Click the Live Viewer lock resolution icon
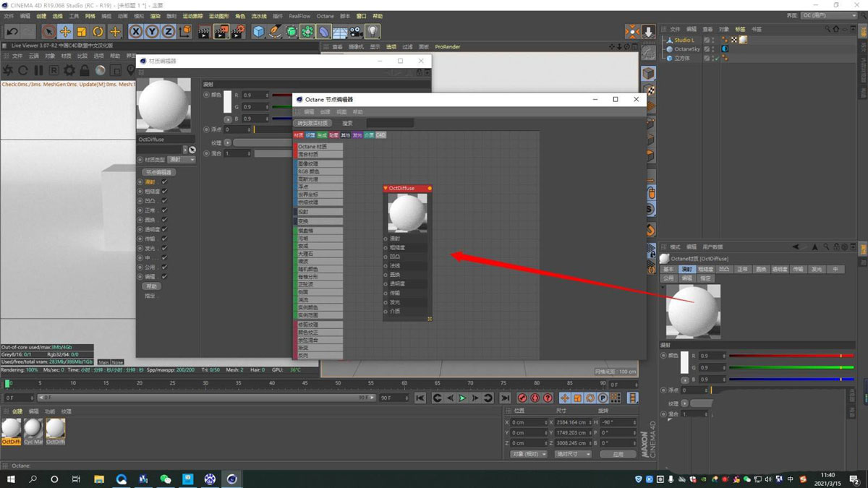Viewport: 868px width, 488px height. [85, 70]
